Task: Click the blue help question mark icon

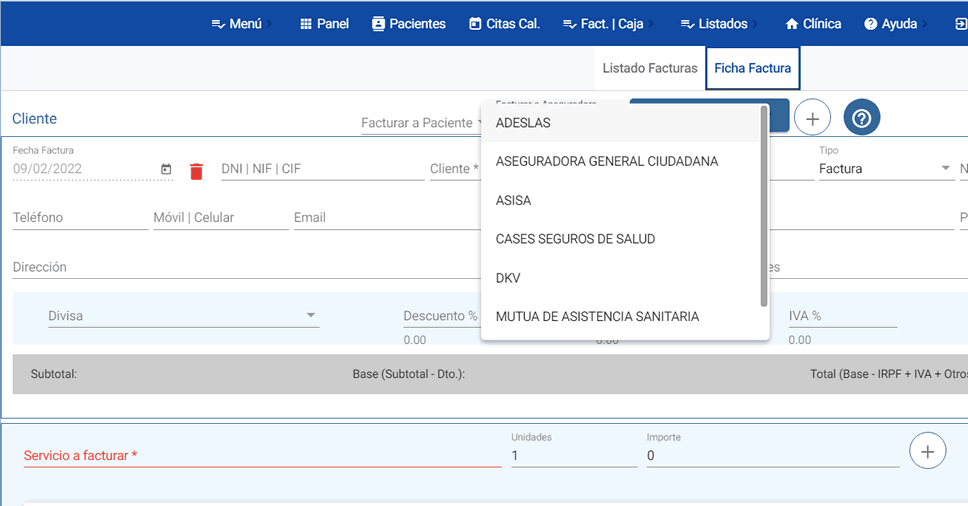Action: point(861,118)
